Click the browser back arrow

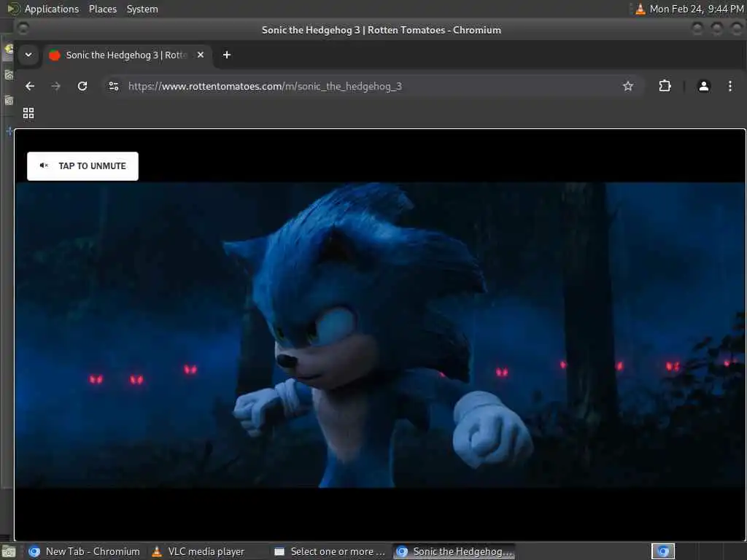coord(29,86)
